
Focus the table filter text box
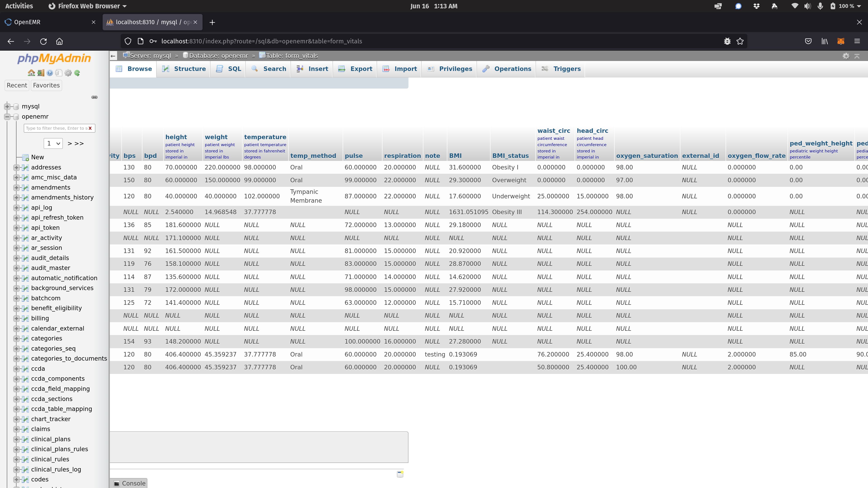point(57,128)
